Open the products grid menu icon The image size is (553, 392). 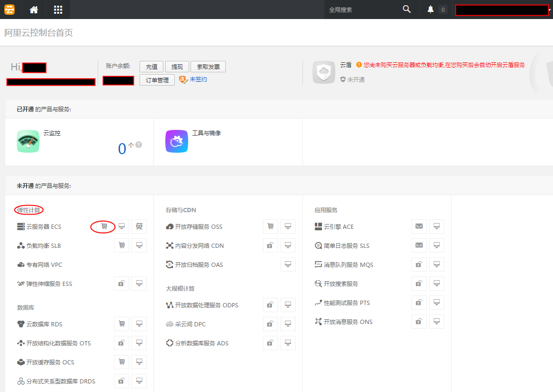point(58,10)
